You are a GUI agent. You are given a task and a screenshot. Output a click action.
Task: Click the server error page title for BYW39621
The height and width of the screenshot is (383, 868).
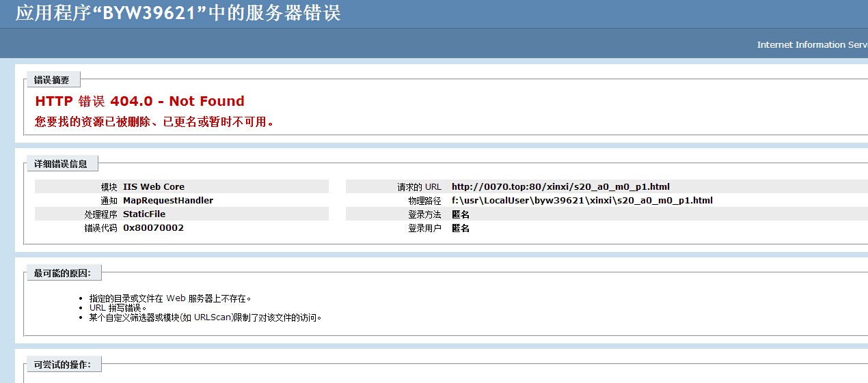(178, 13)
